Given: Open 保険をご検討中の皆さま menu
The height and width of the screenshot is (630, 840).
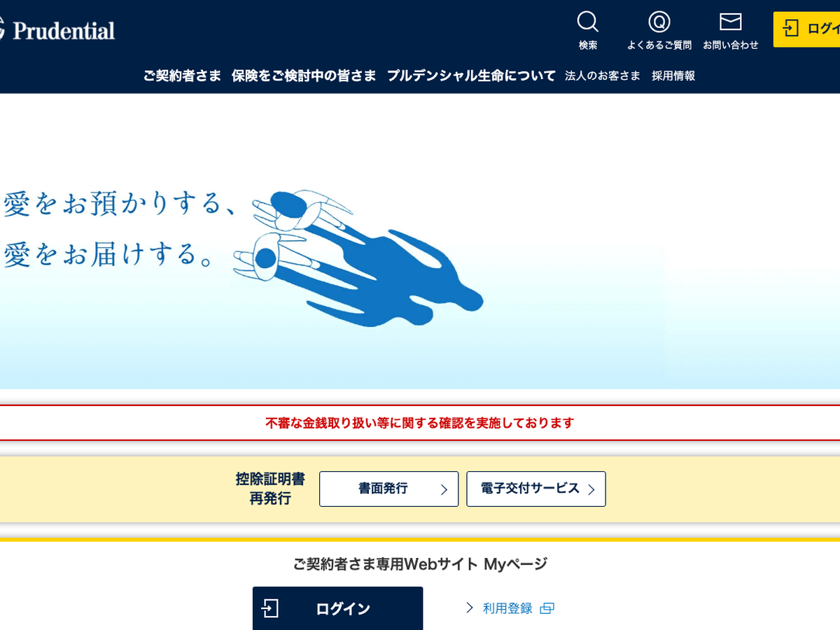Looking at the screenshot, I should tap(304, 76).
